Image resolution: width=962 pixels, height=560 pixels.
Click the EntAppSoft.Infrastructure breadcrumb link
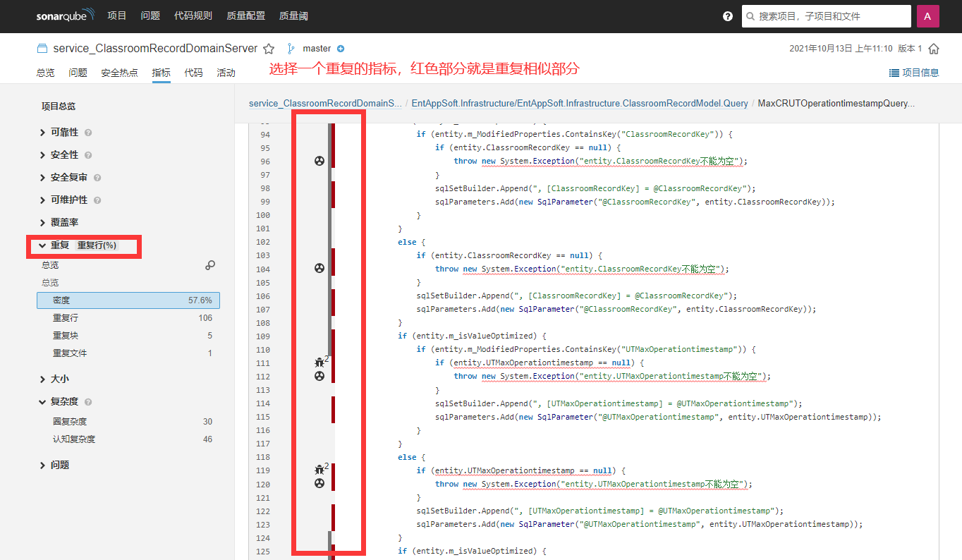point(580,103)
